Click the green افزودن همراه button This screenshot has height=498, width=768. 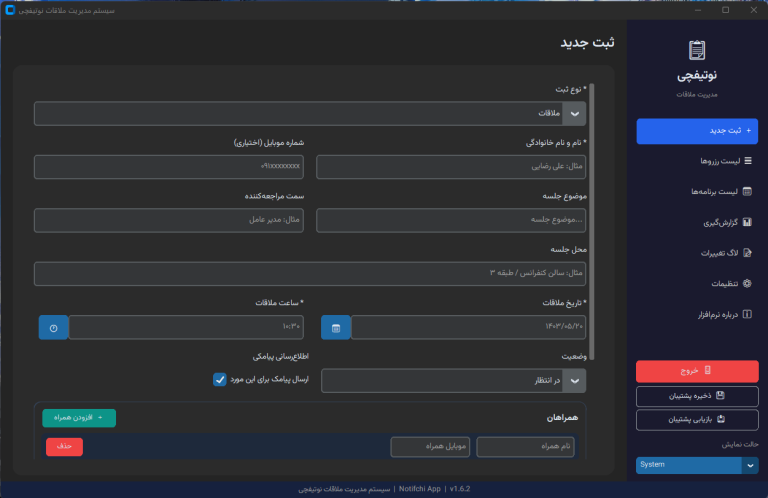pos(79,418)
